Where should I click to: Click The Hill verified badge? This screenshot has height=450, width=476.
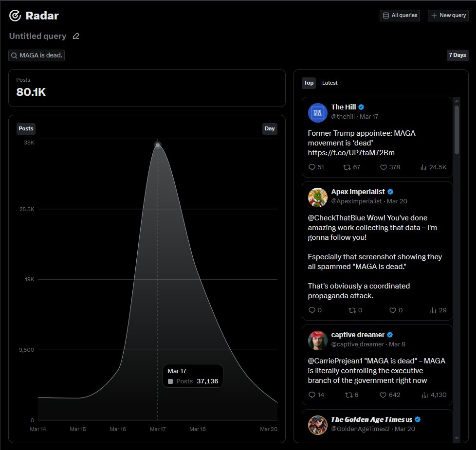click(361, 107)
